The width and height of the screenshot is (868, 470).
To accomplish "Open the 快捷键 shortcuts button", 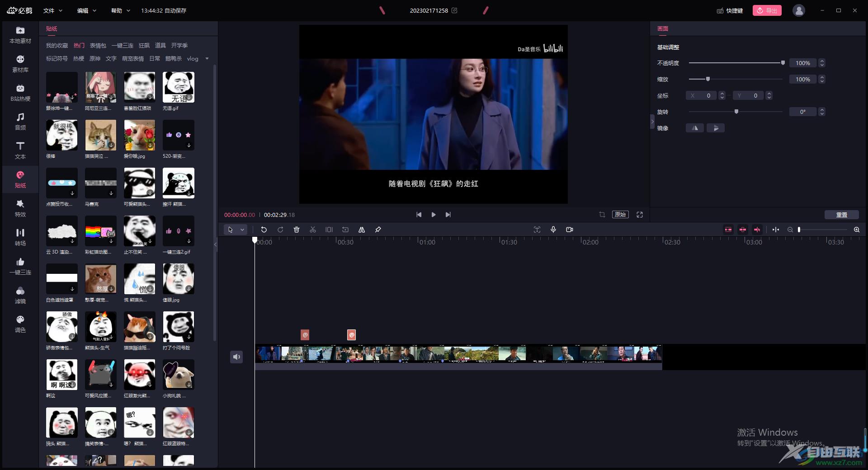I will (x=730, y=10).
